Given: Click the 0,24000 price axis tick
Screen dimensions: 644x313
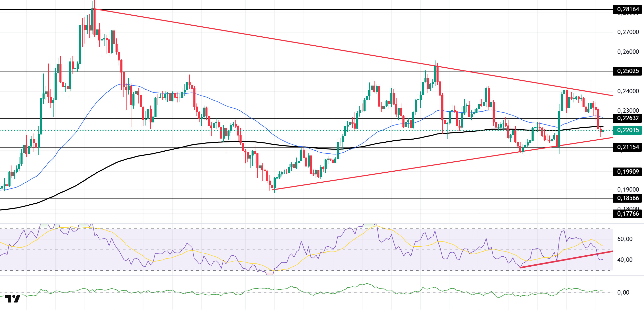Looking at the screenshot, I should [628, 91].
